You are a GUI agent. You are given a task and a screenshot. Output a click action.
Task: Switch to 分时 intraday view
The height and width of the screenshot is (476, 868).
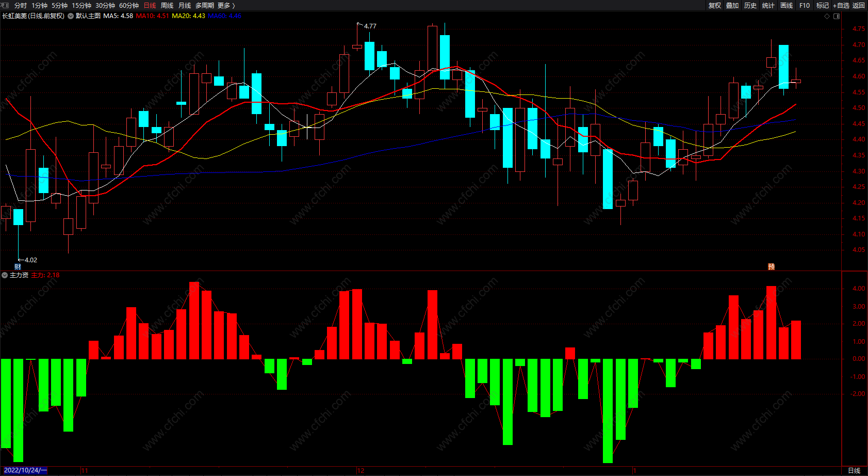(21, 5)
